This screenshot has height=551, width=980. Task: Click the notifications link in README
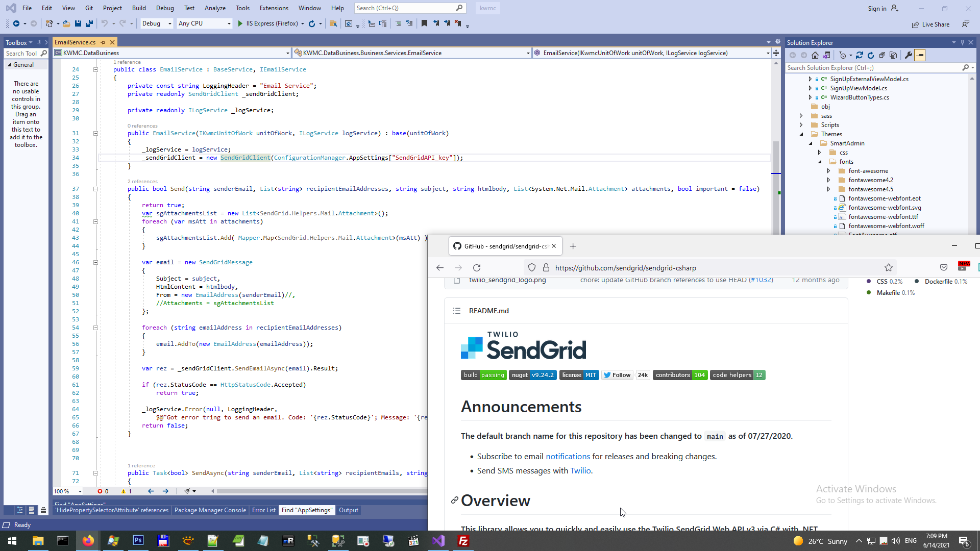pyautogui.click(x=568, y=457)
